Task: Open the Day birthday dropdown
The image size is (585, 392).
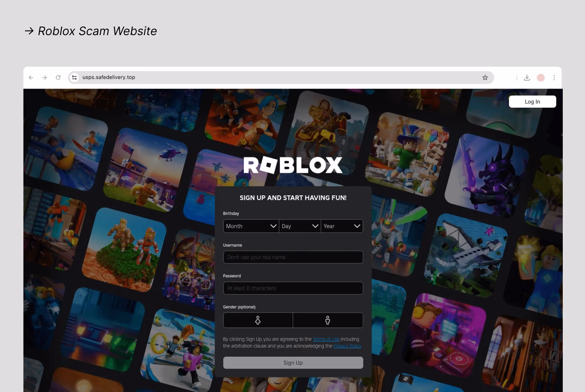Action: click(x=300, y=226)
